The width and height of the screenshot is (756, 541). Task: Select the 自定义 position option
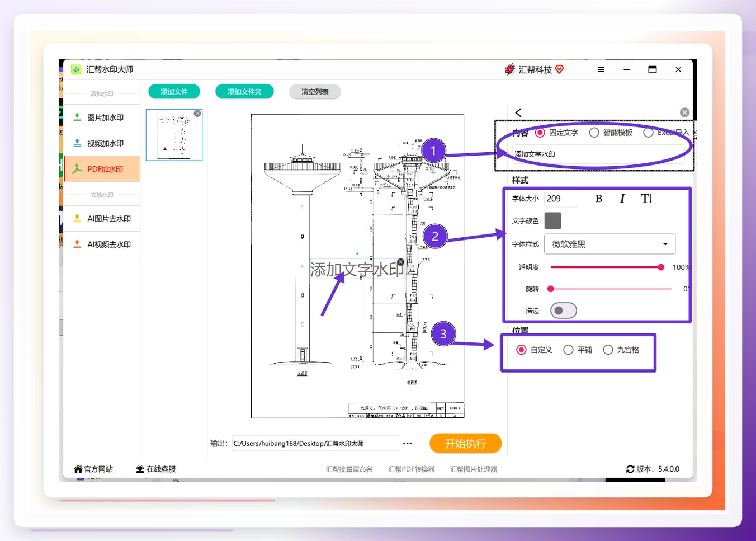pos(521,350)
